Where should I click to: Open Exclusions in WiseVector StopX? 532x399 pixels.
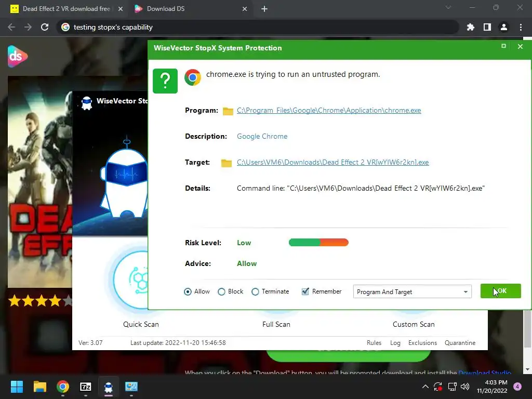point(422,343)
